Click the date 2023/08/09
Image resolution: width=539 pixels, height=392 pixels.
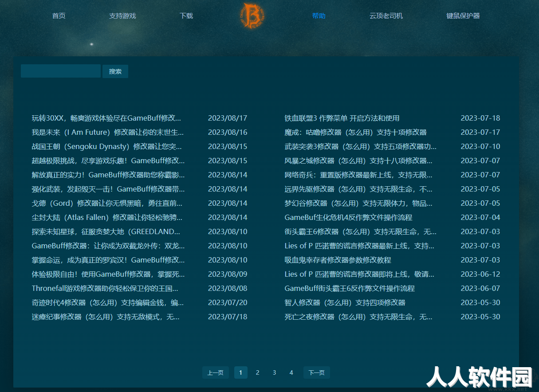[x=228, y=274]
